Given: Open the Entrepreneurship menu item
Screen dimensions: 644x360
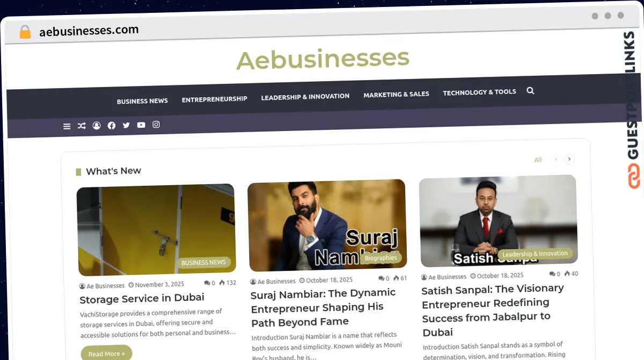Looking at the screenshot, I should (215, 99).
